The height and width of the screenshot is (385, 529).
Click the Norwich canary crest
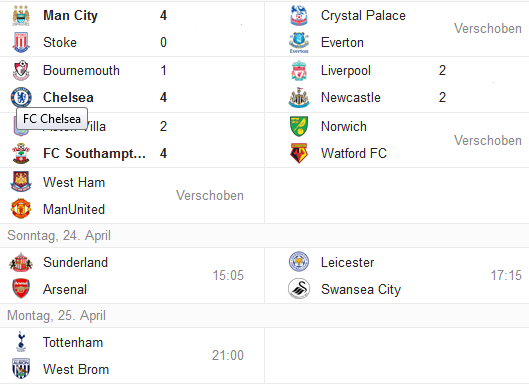[x=299, y=127]
